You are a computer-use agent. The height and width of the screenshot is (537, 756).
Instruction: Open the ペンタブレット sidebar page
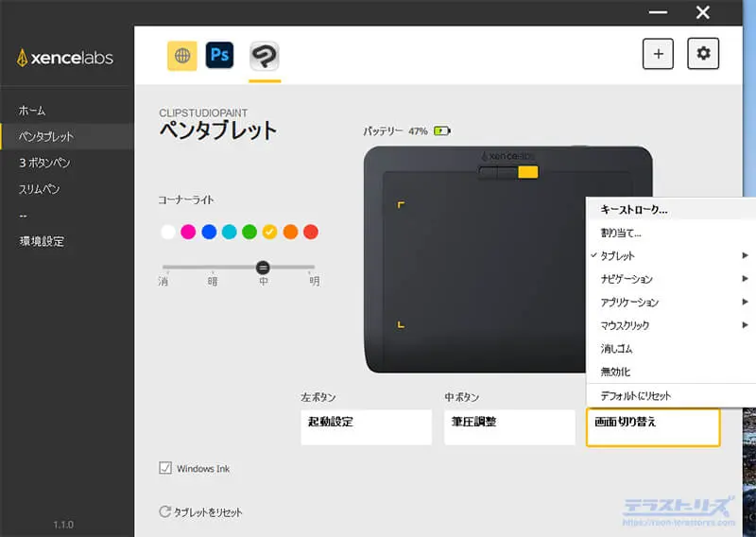click(x=67, y=136)
